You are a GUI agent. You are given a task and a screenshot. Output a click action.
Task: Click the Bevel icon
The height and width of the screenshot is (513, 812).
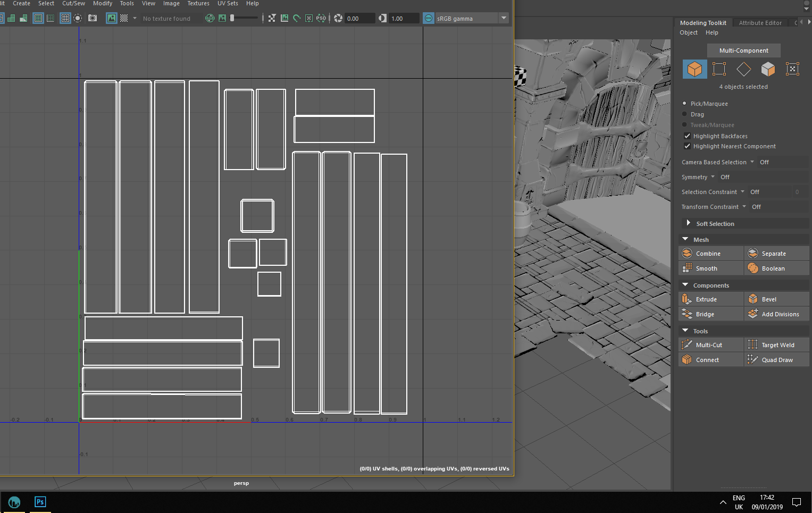tap(753, 299)
